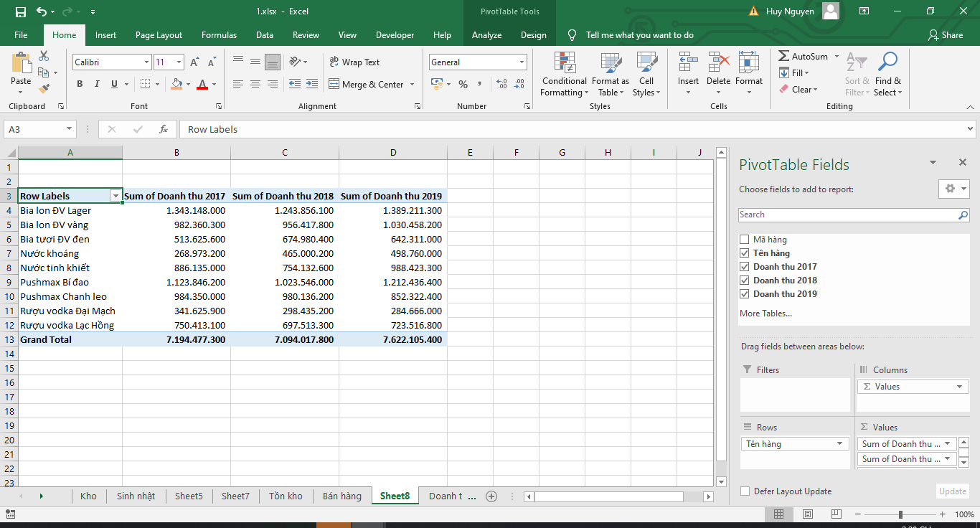Click the Format Painter brush icon
The height and width of the screenshot is (528, 980).
tap(44, 89)
